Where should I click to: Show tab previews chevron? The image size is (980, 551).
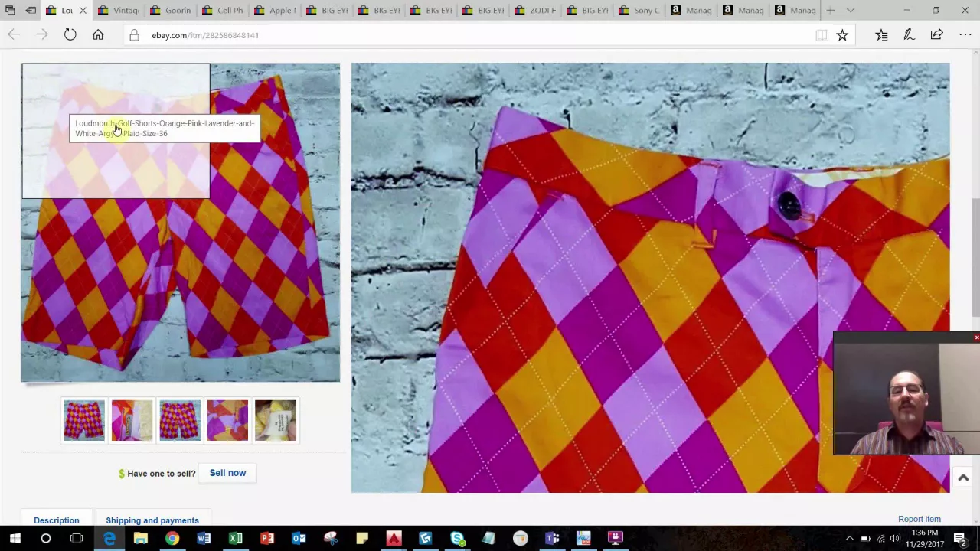tap(851, 11)
